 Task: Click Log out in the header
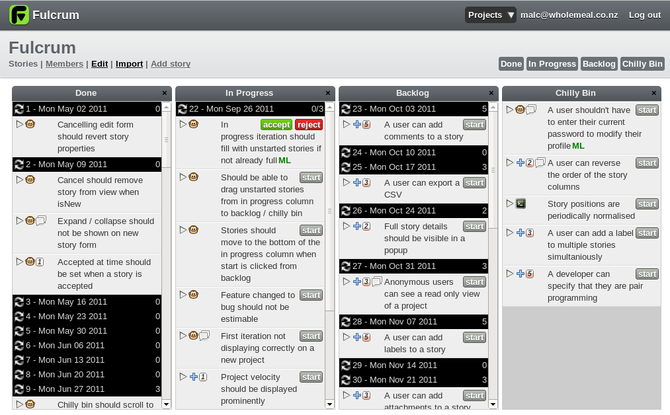click(x=644, y=15)
